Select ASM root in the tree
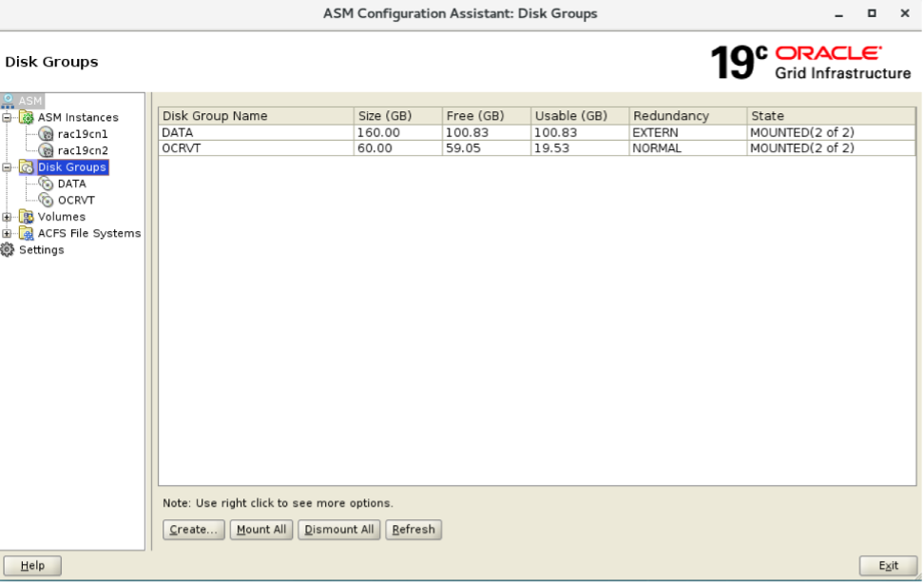924x583 pixels. click(x=30, y=101)
